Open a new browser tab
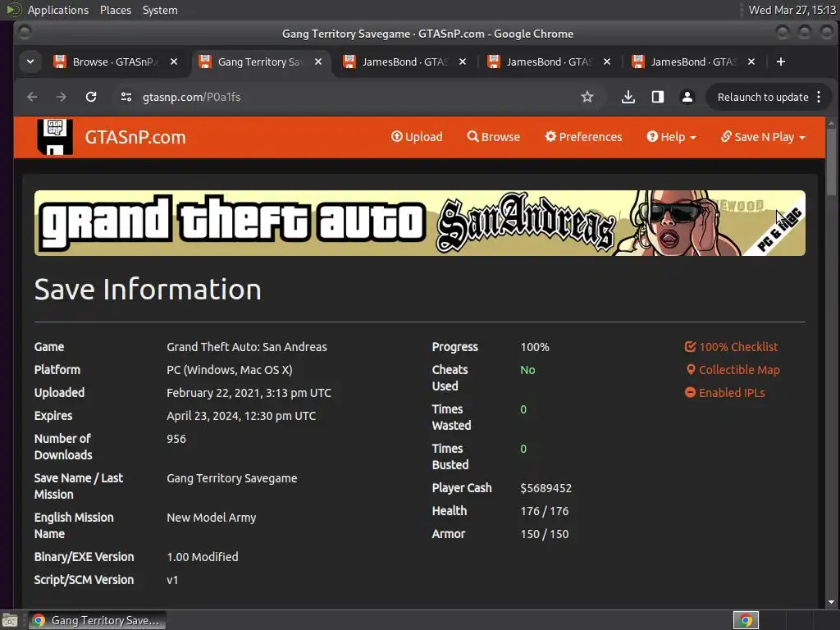 pyautogui.click(x=781, y=62)
